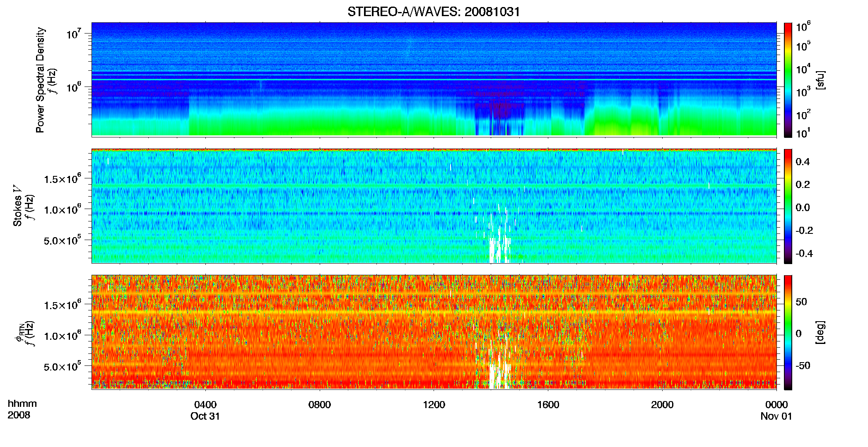The height and width of the screenshot is (447, 868).
Task: Click the 0000 time axis label
Action: [776, 404]
